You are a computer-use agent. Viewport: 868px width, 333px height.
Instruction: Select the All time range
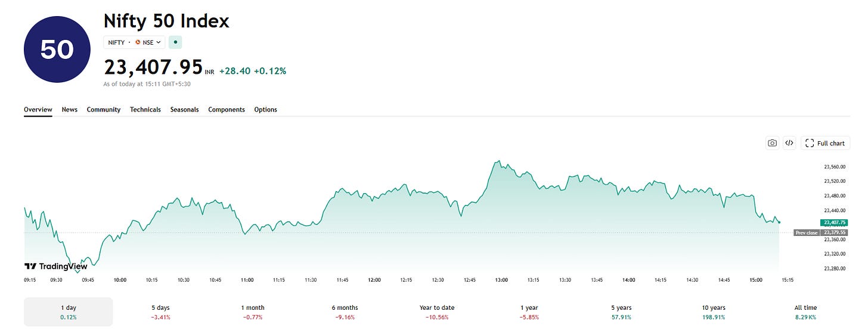(805, 312)
